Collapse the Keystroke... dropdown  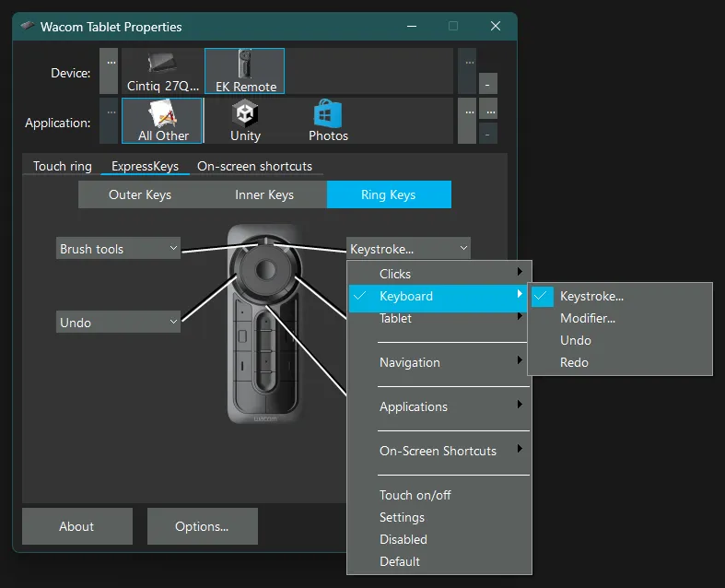coord(408,249)
